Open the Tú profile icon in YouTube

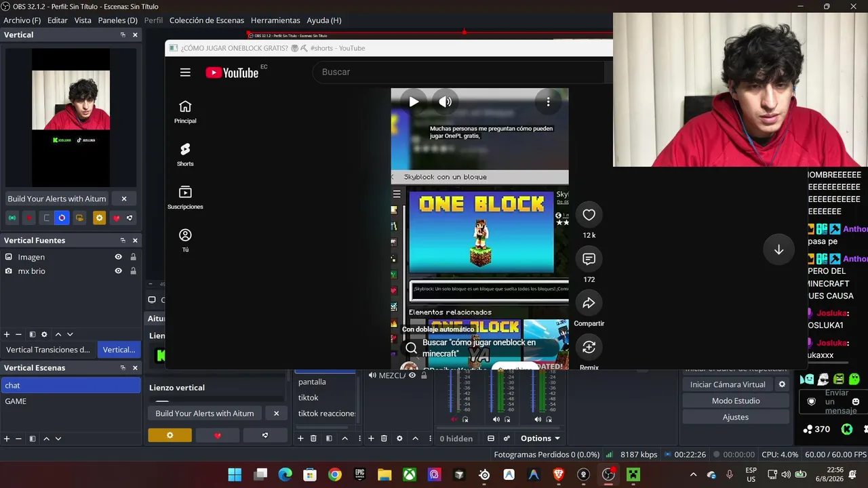coord(185,235)
